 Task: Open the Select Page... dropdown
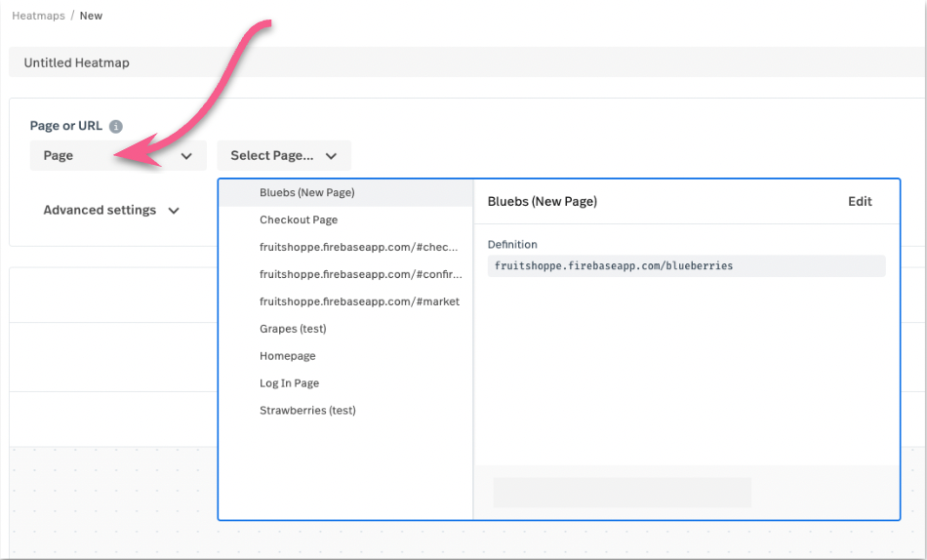283,156
